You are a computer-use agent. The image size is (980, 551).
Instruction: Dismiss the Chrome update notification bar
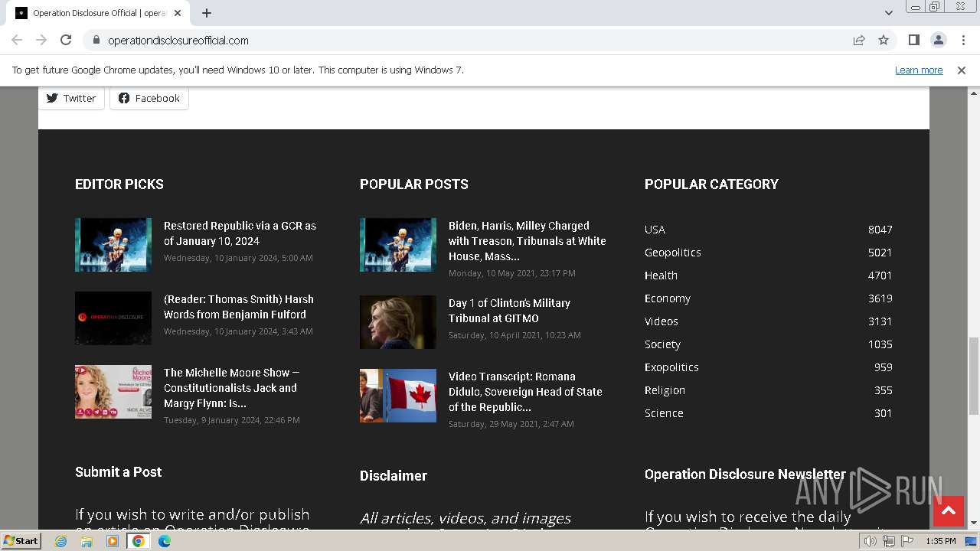click(x=962, y=70)
